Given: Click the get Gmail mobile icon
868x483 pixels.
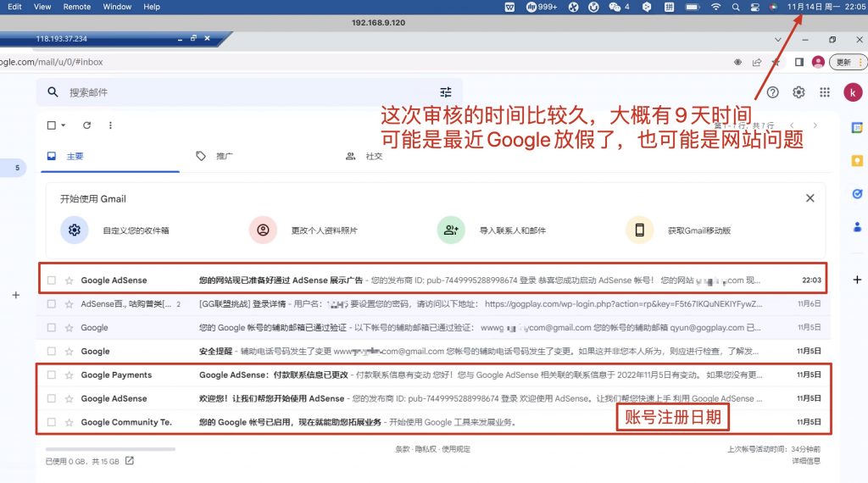Looking at the screenshot, I should (x=639, y=230).
